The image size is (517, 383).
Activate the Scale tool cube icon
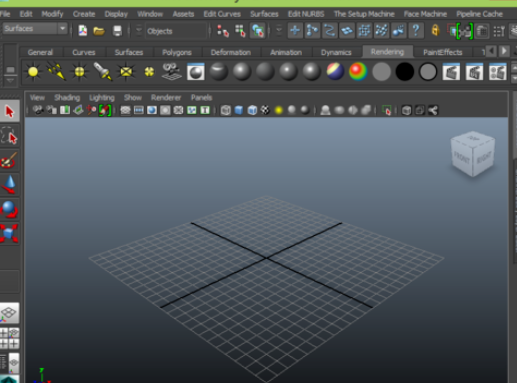[x=10, y=233]
